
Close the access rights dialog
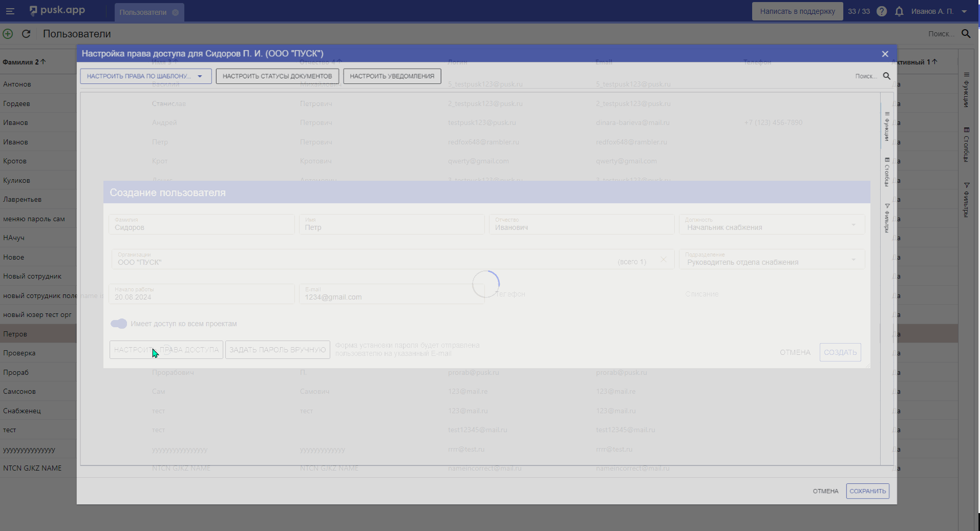[885, 54]
